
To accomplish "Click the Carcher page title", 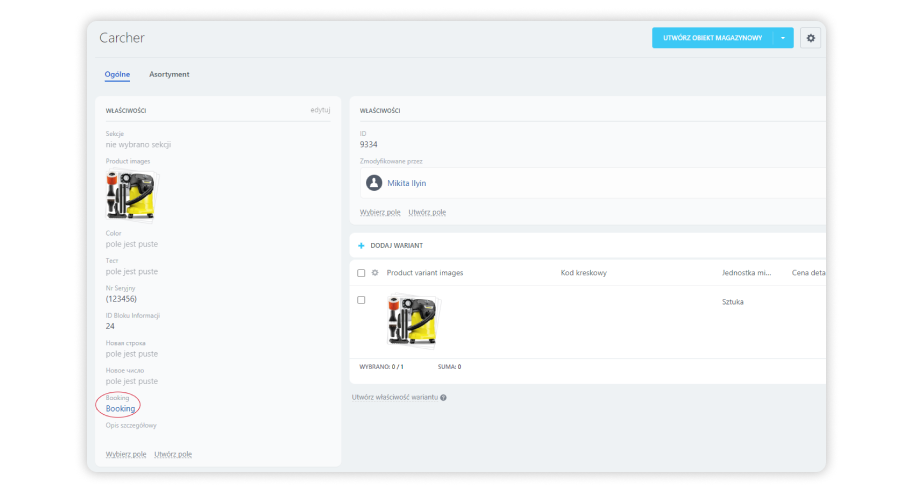I will [x=122, y=38].
